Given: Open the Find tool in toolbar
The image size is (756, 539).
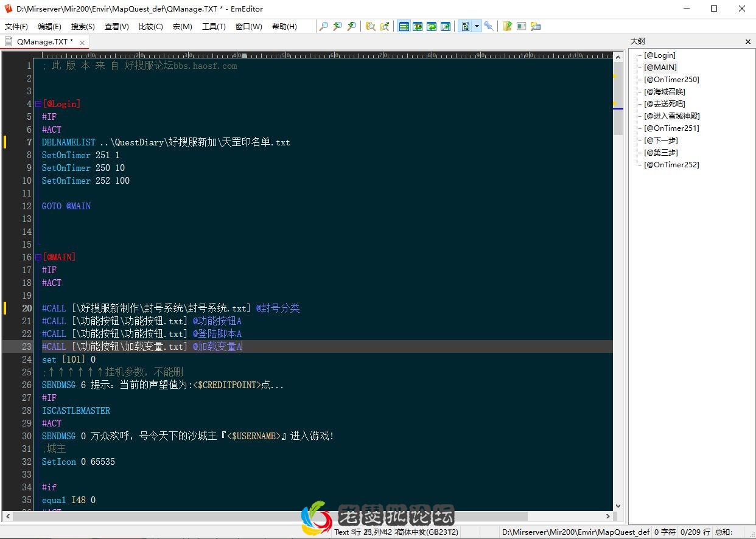Looking at the screenshot, I should 324,26.
